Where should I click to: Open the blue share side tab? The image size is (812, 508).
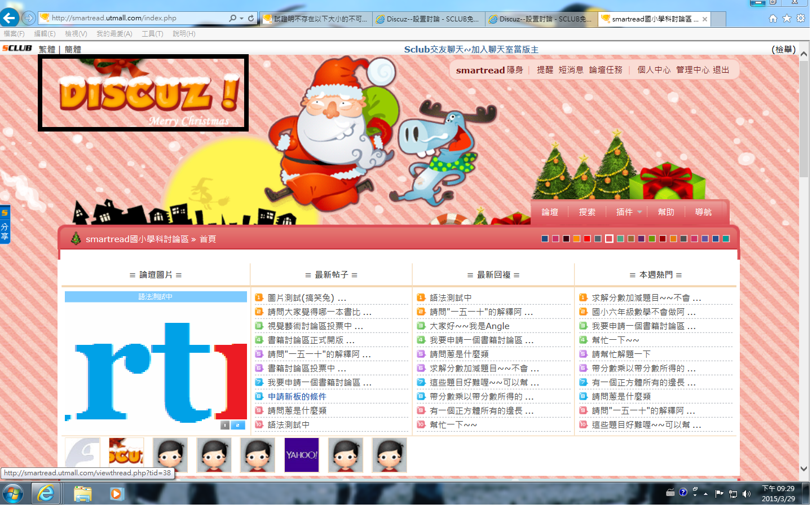5,225
